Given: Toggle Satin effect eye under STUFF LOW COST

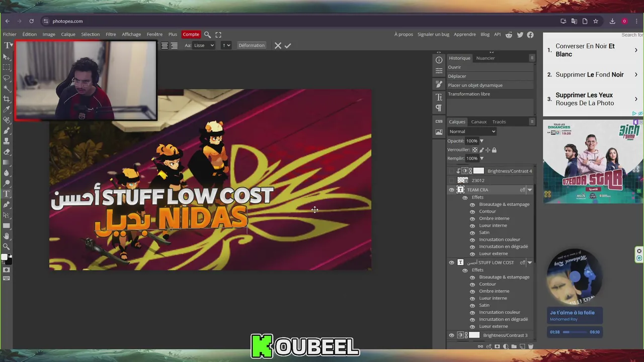Looking at the screenshot, I should (472, 305).
